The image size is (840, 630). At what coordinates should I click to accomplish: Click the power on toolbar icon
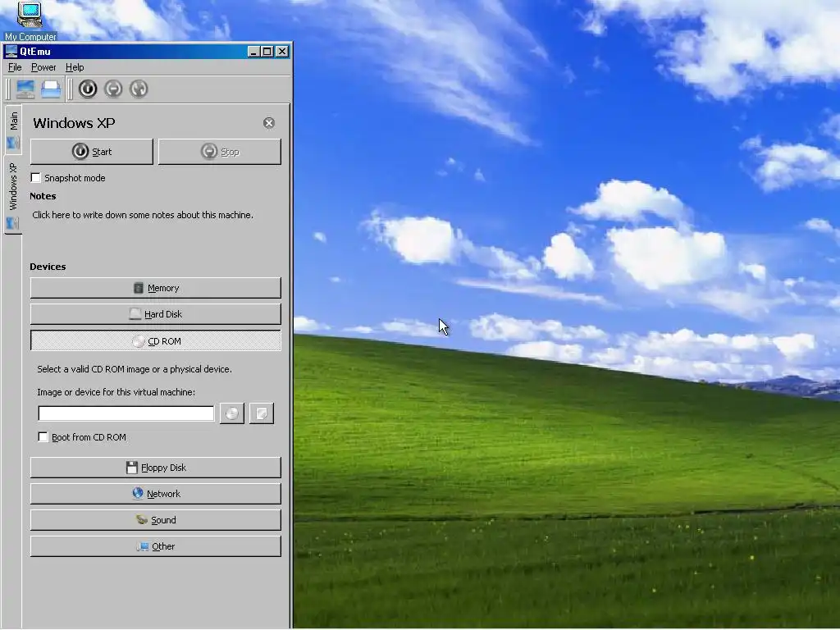pos(88,89)
